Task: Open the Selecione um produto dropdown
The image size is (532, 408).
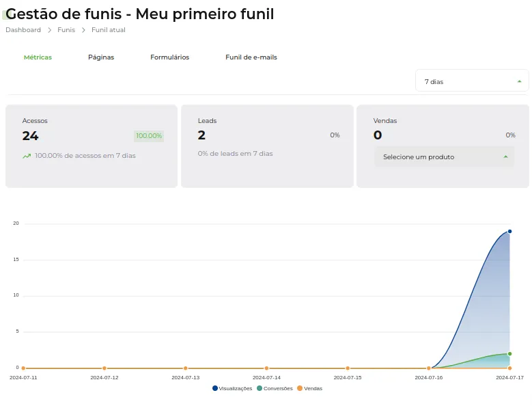Action: click(444, 157)
